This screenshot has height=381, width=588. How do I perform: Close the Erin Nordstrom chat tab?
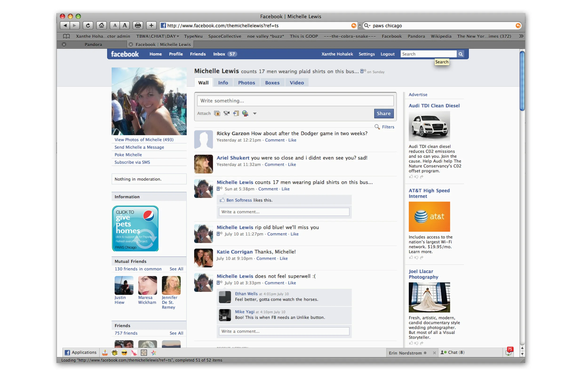(434, 353)
